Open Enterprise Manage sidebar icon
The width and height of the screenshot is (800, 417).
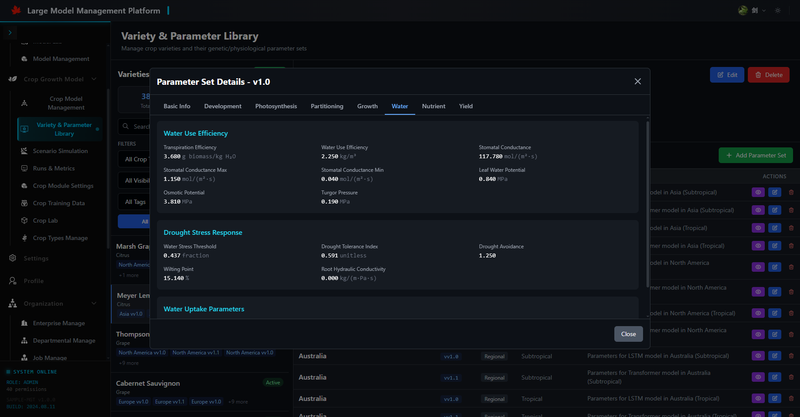[24, 323]
